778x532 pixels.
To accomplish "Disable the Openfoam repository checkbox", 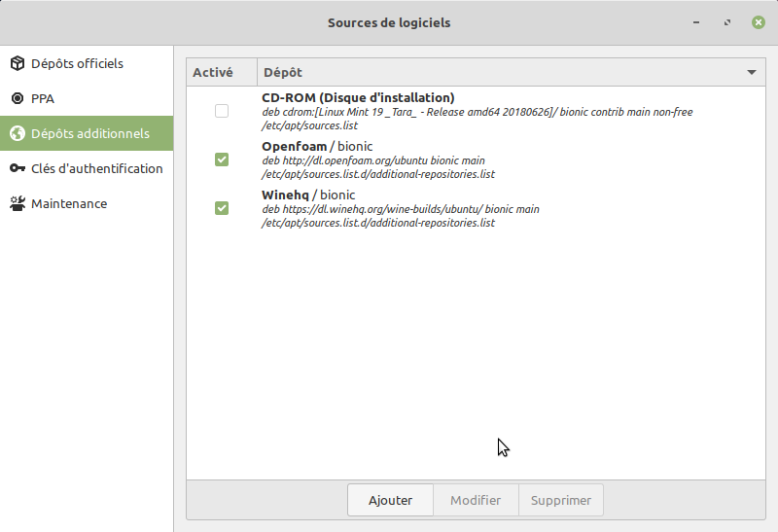I will click(222, 160).
